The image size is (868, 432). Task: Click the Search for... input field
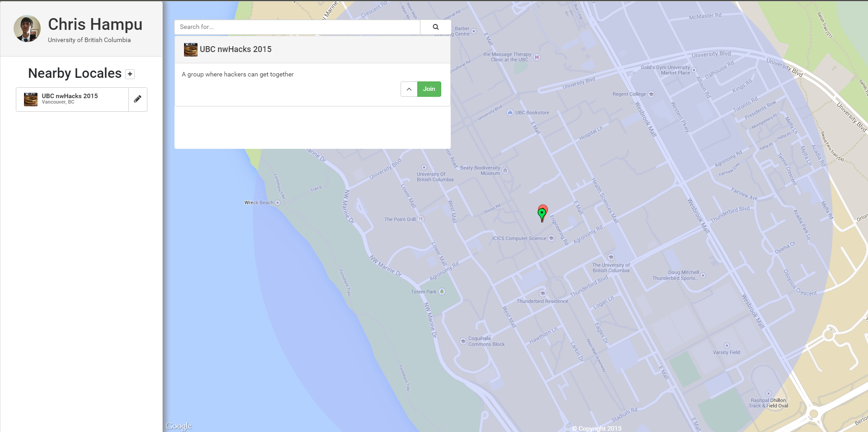pyautogui.click(x=297, y=27)
